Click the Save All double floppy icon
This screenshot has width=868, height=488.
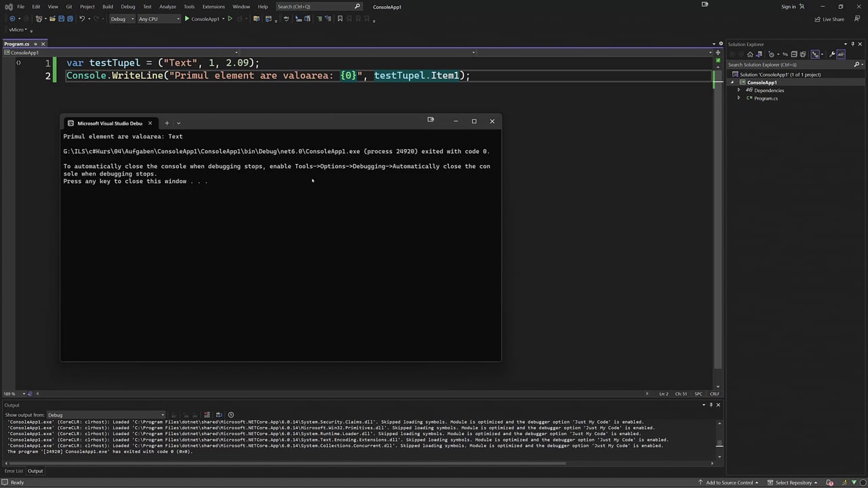click(x=70, y=19)
